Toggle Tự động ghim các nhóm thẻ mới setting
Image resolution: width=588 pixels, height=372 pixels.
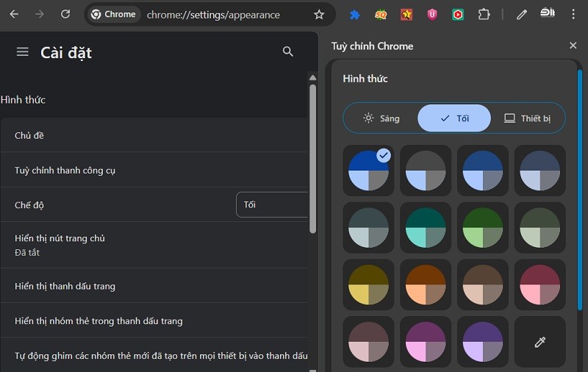(154, 355)
